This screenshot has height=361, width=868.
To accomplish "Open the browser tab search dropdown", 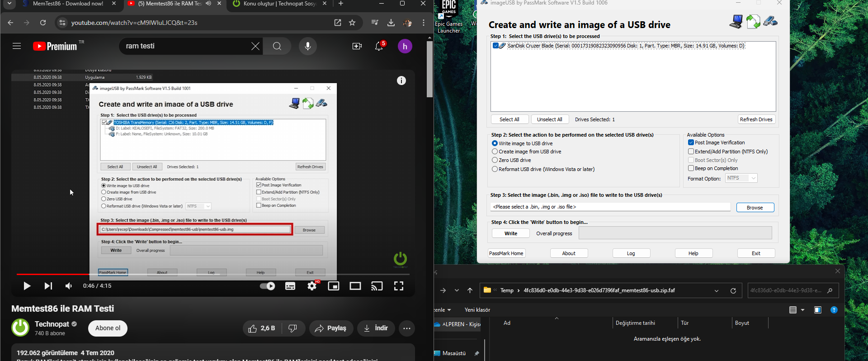I will [x=9, y=4].
